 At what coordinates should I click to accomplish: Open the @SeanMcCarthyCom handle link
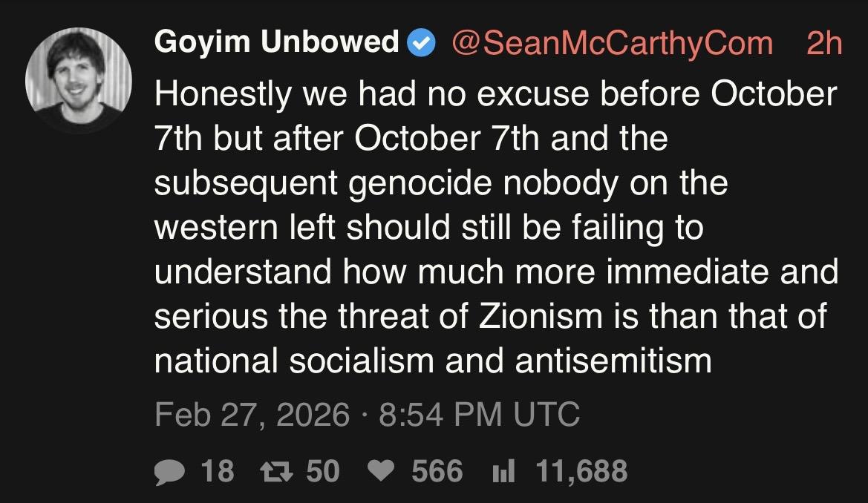coord(612,43)
